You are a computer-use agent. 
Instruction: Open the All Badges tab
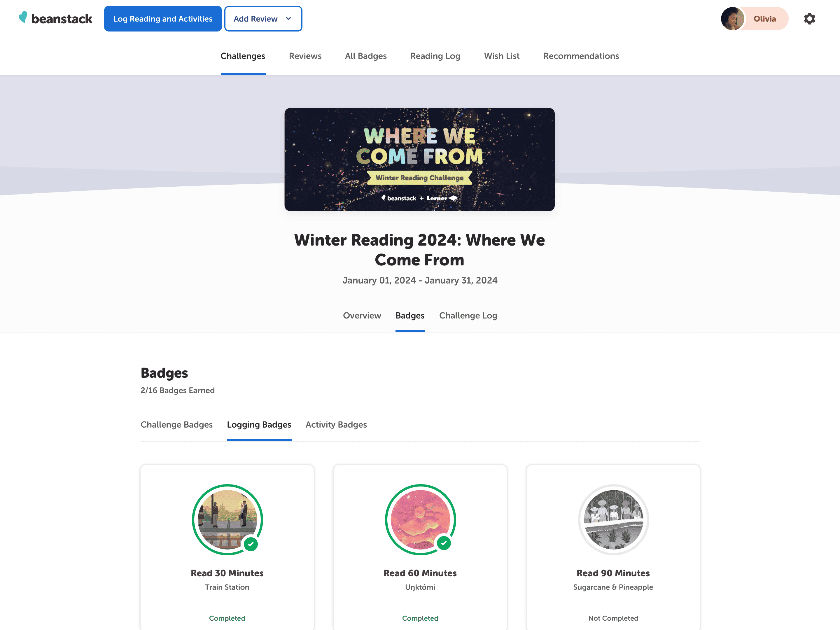(x=365, y=56)
